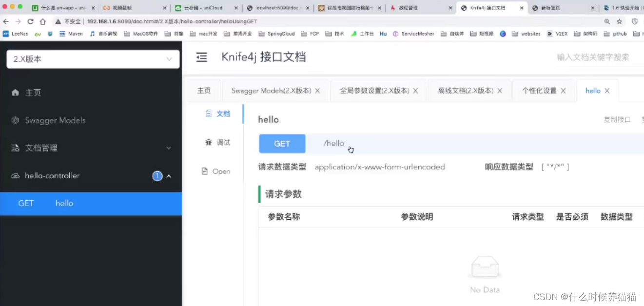Open the websites bookmark folder
Image resolution: width=644 pixels, height=306 pixels.
(526, 34)
